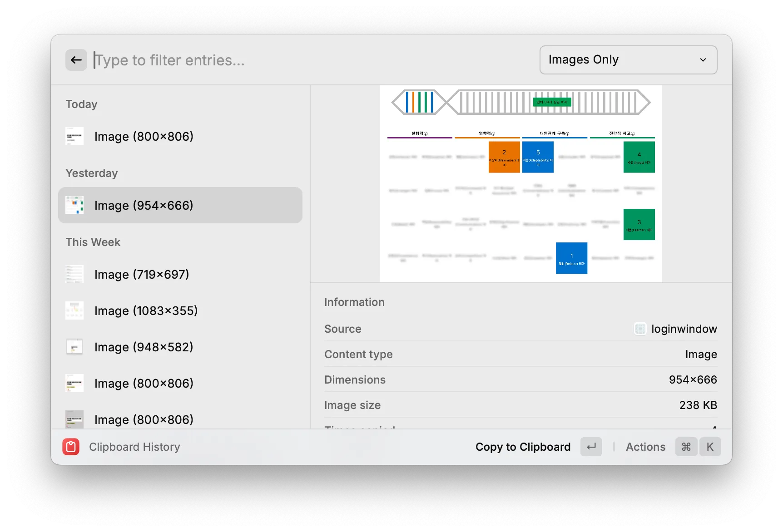
Task: Click the Command key symbol near Actions
Action: [686, 447]
